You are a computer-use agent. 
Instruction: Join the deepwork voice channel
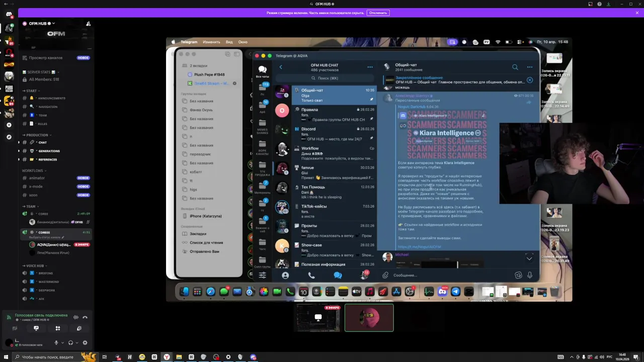[x=55, y=290]
